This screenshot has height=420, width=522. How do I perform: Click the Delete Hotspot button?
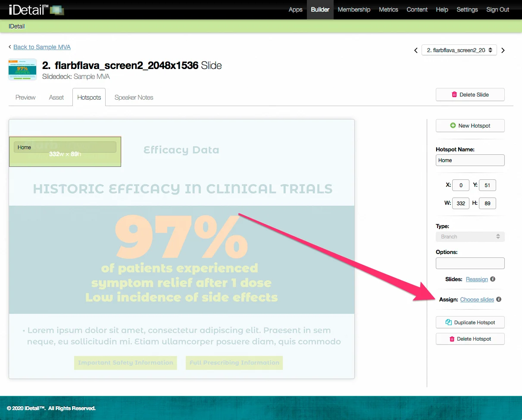(x=470, y=339)
